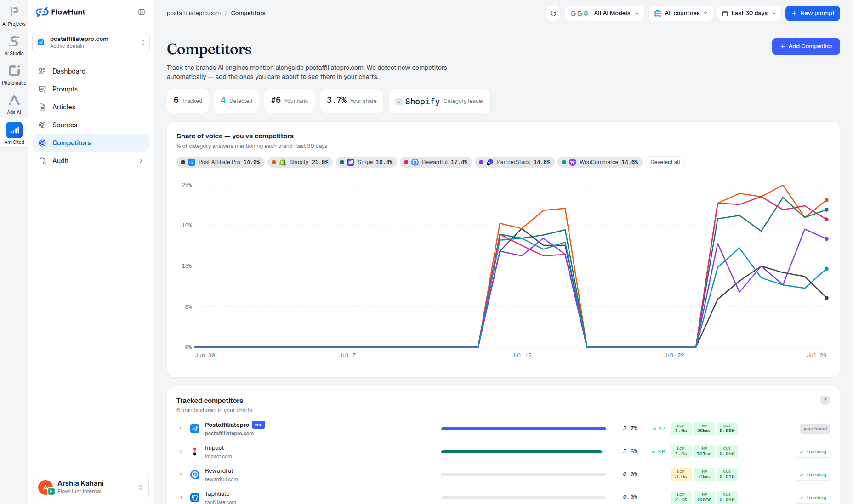Open AmICited from the app rail
This screenshot has height=504, width=853.
tap(14, 134)
